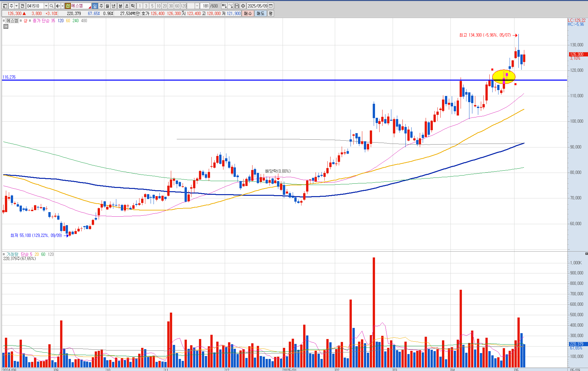Toggle square before 거래량 legend

pos(4,254)
